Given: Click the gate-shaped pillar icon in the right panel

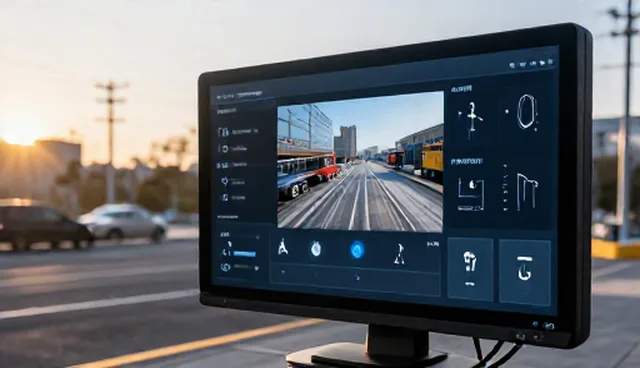Looking at the screenshot, I should point(527,191).
